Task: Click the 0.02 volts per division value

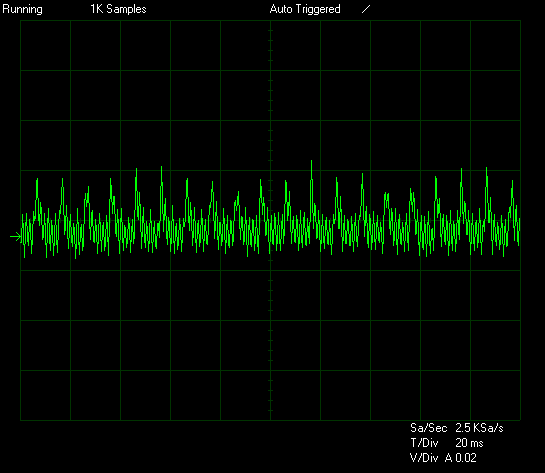Action: (x=466, y=458)
